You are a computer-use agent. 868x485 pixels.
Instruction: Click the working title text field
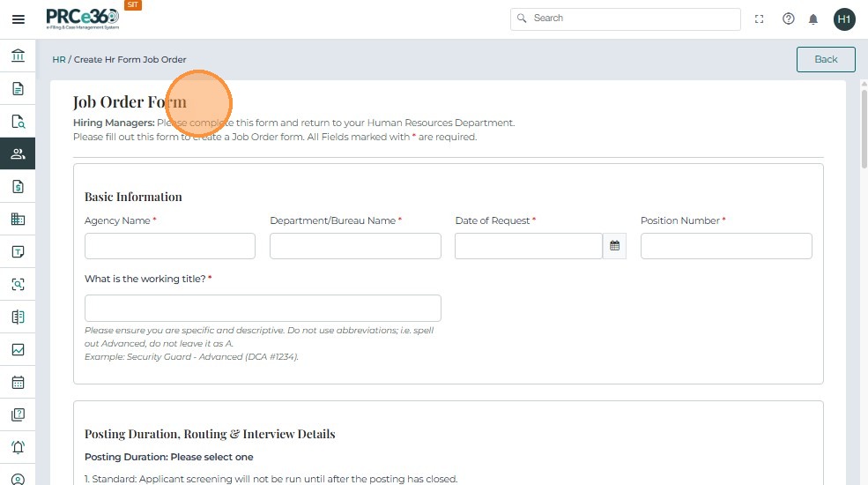tap(263, 308)
